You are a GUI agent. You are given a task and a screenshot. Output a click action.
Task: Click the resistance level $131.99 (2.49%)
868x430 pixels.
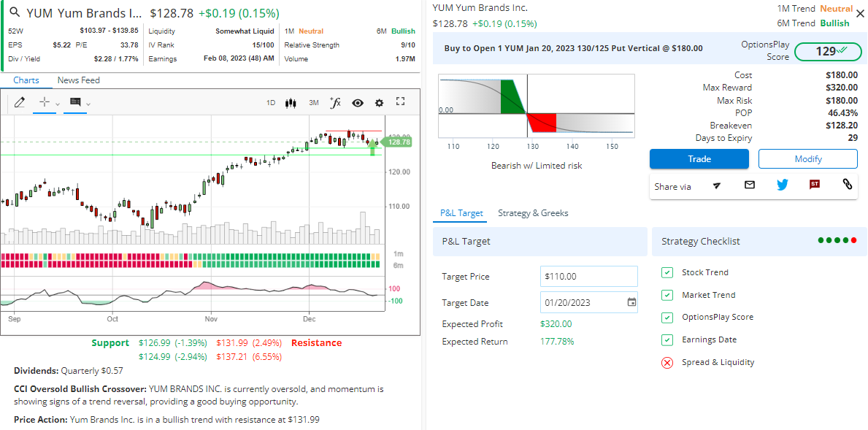click(x=249, y=342)
